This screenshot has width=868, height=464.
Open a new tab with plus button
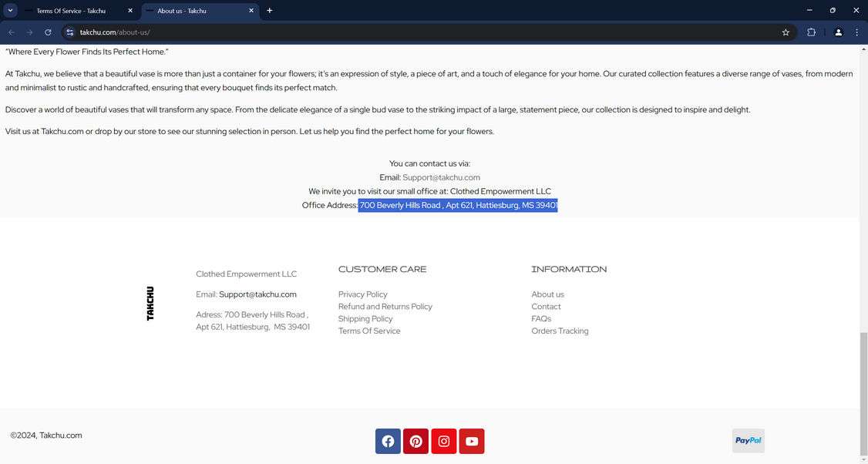coord(270,11)
